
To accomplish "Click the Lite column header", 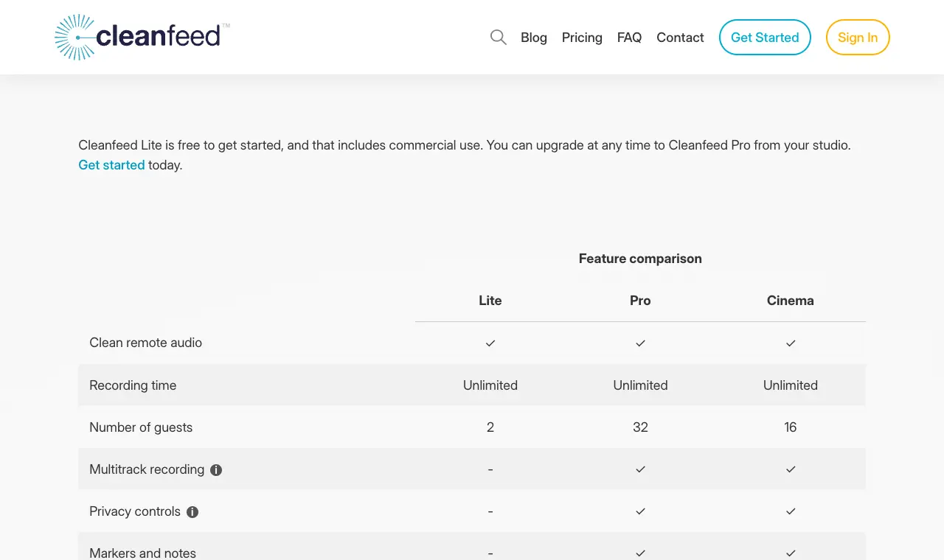I will [x=490, y=301].
